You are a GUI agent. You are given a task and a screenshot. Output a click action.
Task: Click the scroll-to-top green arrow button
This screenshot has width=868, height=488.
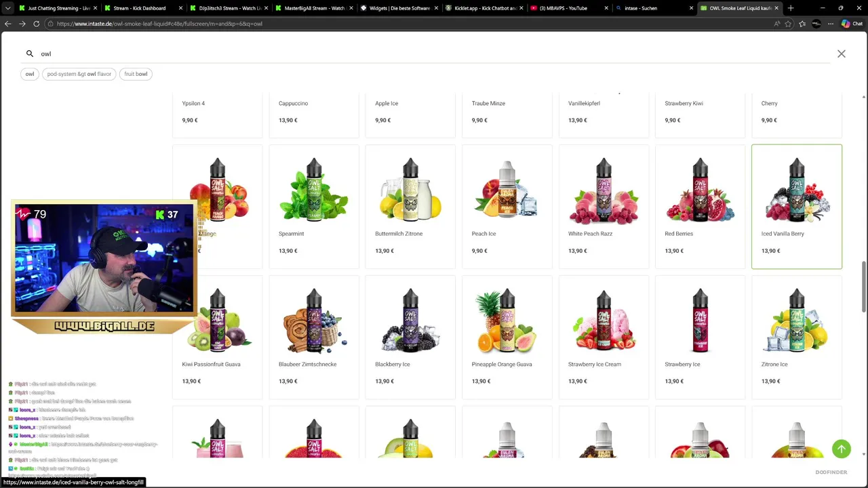point(841,449)
